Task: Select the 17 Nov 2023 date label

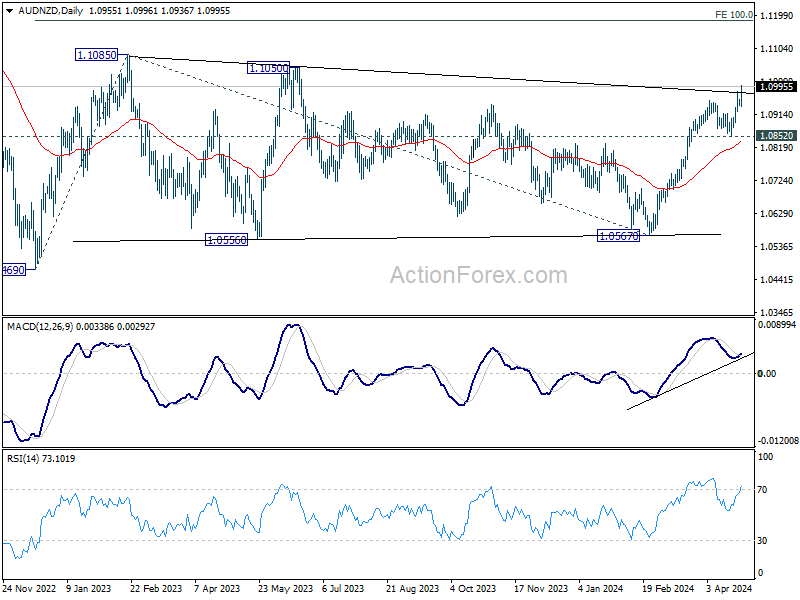Action: tap(541, 588)
